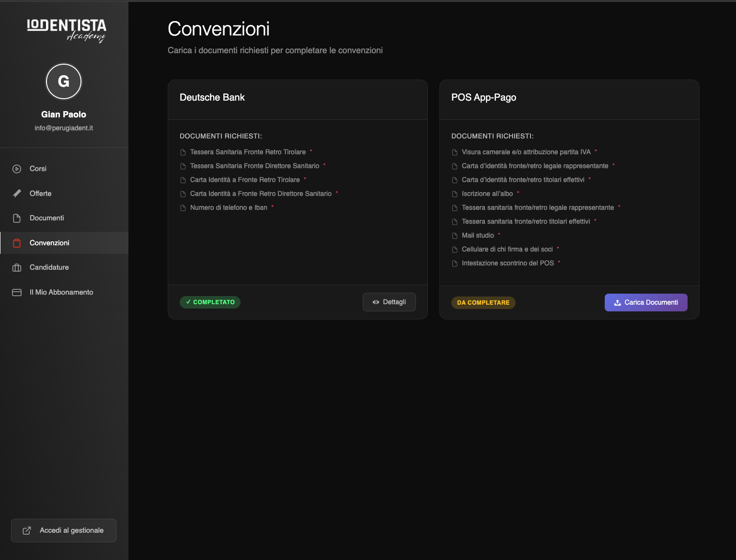Screen dimensions: 736x560
Task: Click the Visura camerale document item
Action: (526, 152)
